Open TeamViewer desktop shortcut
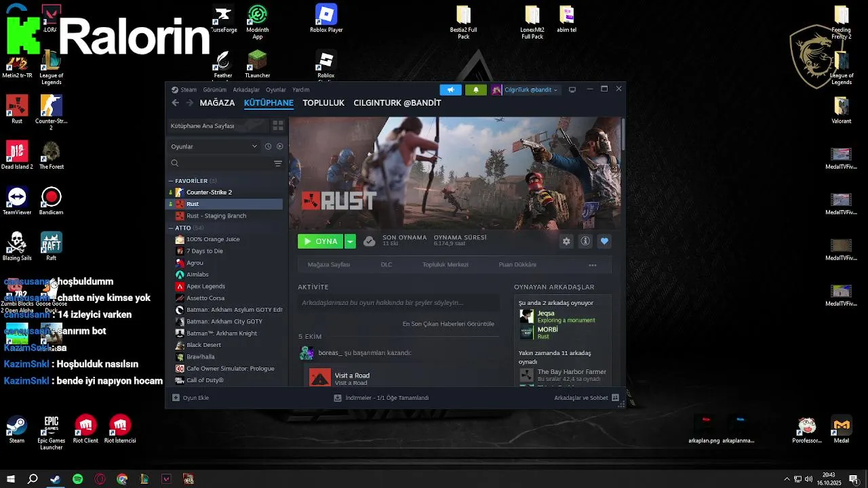The image size is (868, 488). click(x=17, y=201)
